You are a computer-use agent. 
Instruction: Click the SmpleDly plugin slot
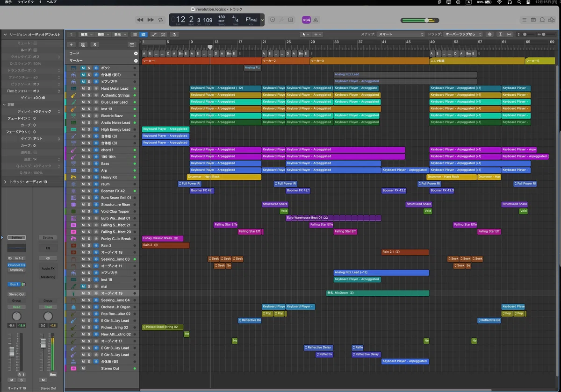[x=17, y=270]
